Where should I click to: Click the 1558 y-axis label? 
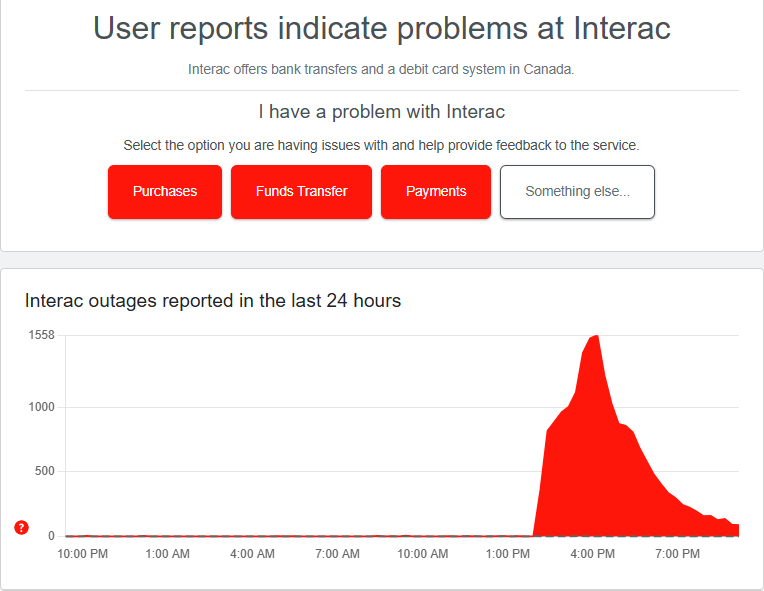tap(41, 335)
